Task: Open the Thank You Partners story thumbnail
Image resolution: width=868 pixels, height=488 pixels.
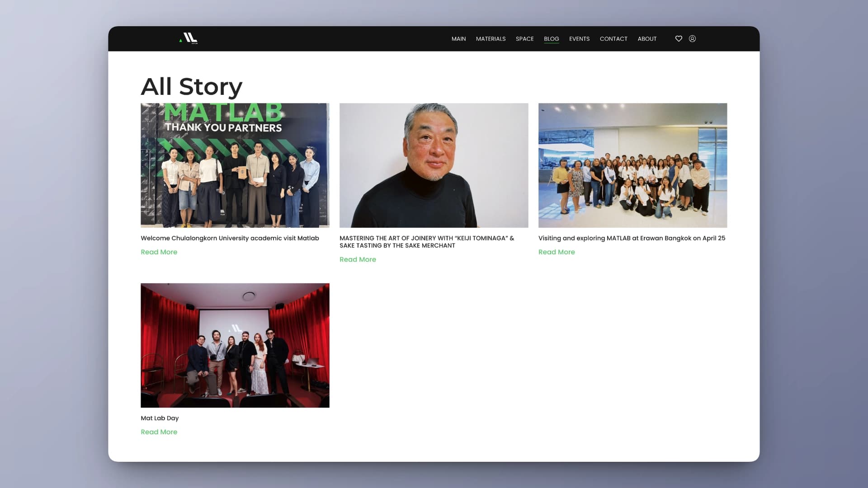Action: pos(235,165)
